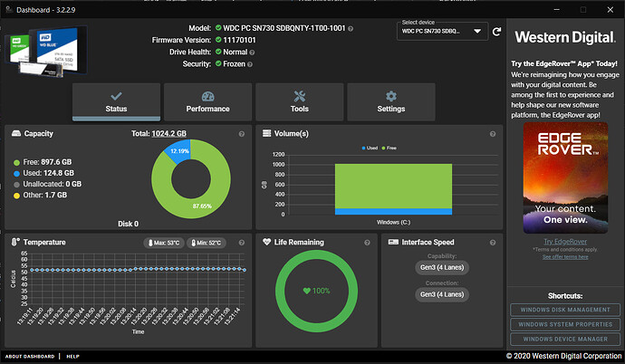Open Life Remaining panel help icon
Viewport: 625px width, 364px height.
point(367,243)
